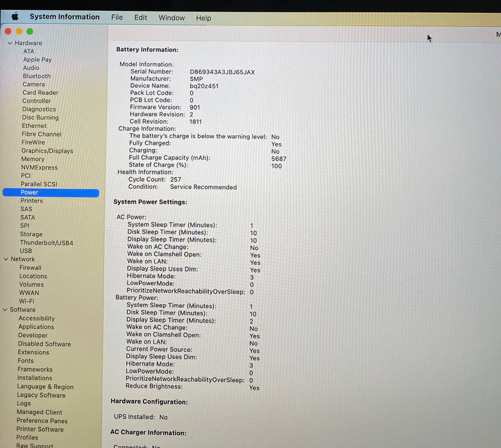
Task: Select Card Reader in the sidebar
Action: click(40, 93)
